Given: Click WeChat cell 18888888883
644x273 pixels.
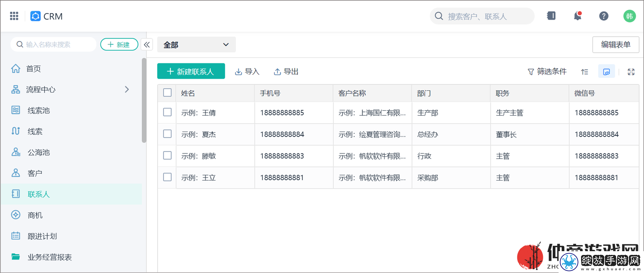Looking at the screenshot, I should (604, 156).
